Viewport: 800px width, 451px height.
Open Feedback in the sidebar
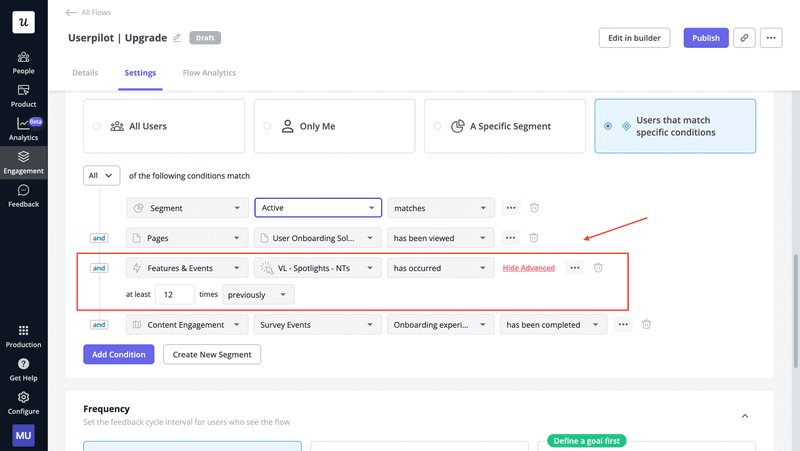pos(23,196)
